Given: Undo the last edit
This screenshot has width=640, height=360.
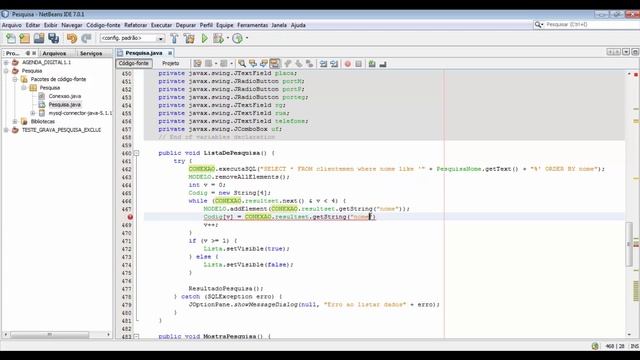Looking at the screenshot, I should [72, 38].
